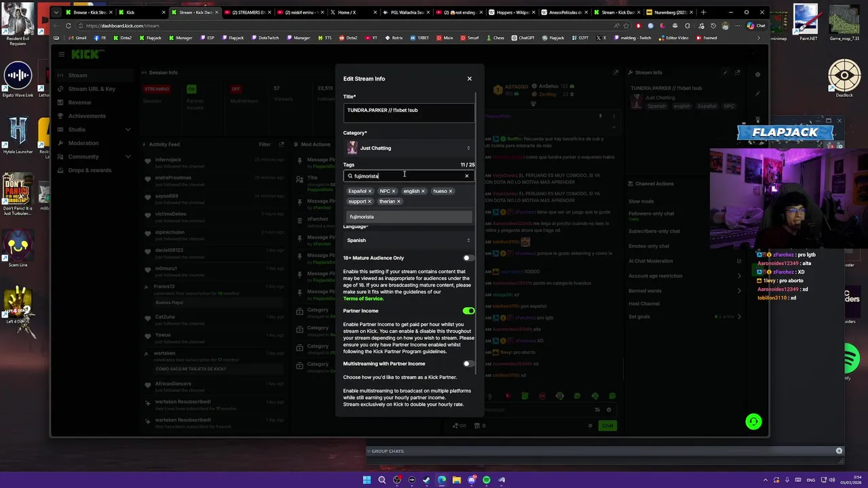Open OBS Studio from taskbar
Screen dimensions: 868x488
[397, 480]
